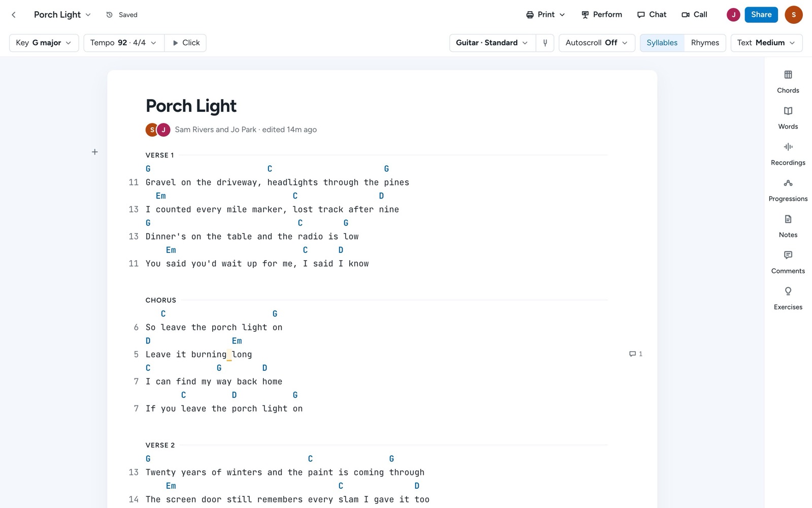Open the Key G major dropdown
Viewport: 812px width, 508px height.
pyautogui.click(x=44, y=43)
